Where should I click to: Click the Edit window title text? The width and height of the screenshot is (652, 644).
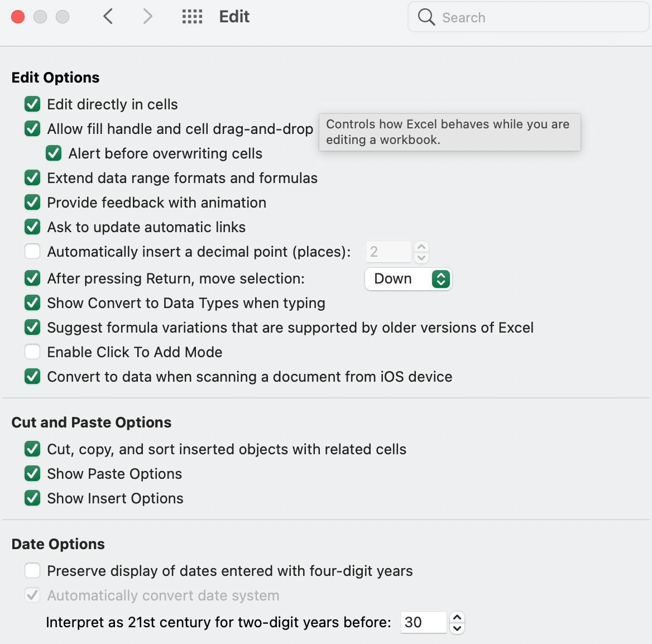[234, 17]
